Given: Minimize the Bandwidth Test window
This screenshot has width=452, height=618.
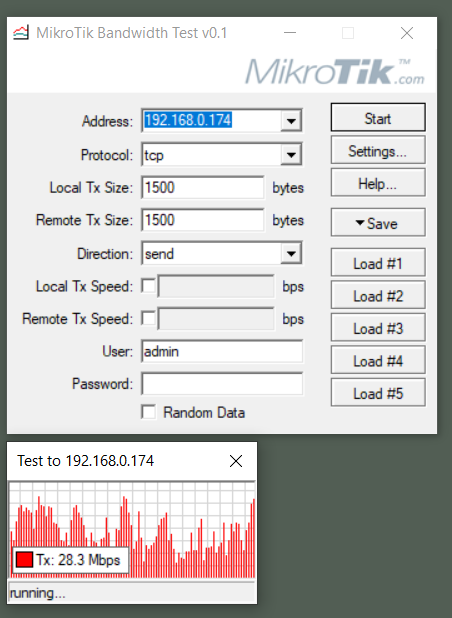Looking at the screenshot, I should [x=290, y=33].
